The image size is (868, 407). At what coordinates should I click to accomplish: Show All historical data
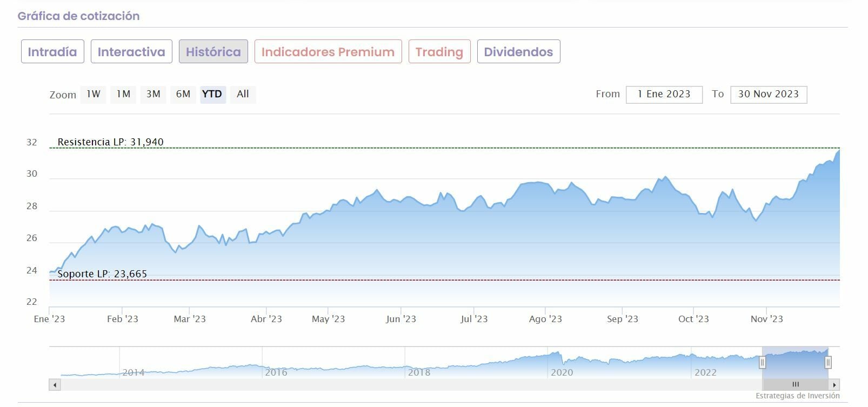pyautogui.click(x=243, y=94)
